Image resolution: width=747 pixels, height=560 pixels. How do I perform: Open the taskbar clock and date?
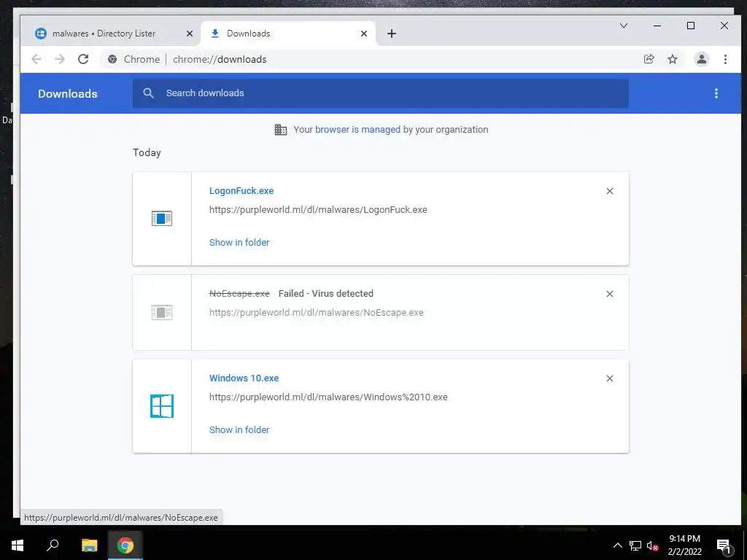684,545
